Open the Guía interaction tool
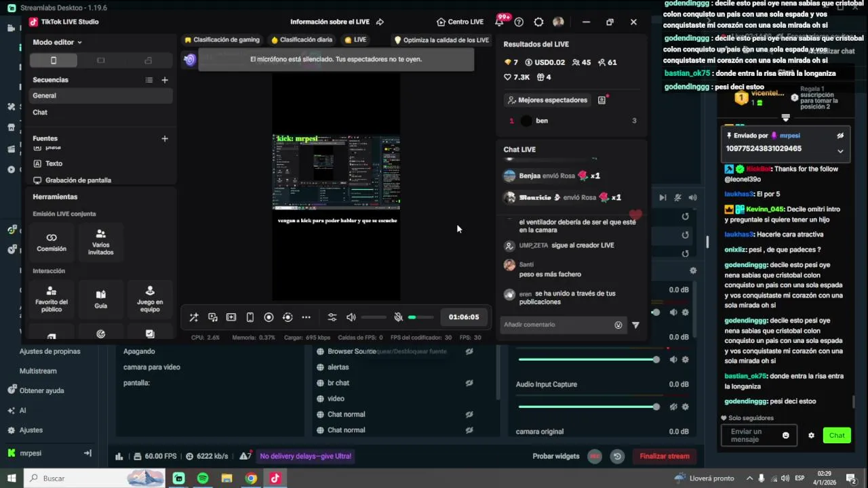This screenshot has height=488, width=868. pos(100,299)
